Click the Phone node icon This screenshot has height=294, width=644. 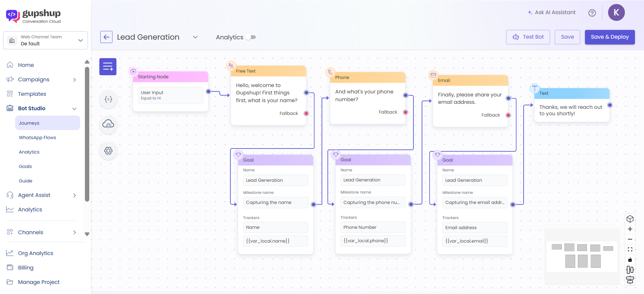click(330, 72)
